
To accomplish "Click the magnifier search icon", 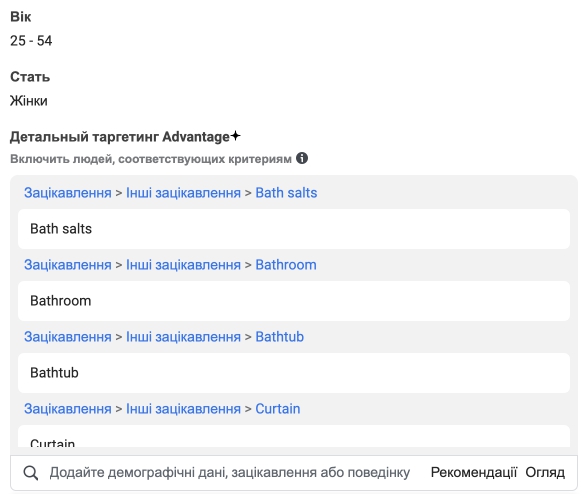I will click(x=30, y=473).
